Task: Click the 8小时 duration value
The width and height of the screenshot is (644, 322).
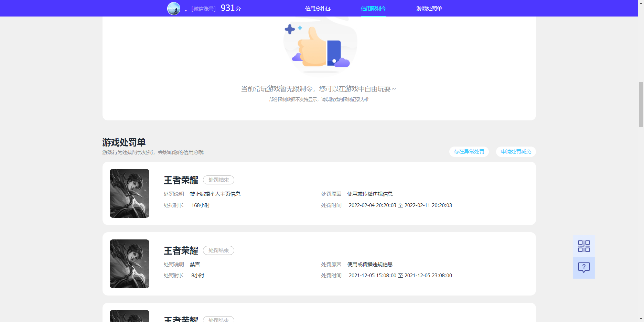Action: coord(198,276)
